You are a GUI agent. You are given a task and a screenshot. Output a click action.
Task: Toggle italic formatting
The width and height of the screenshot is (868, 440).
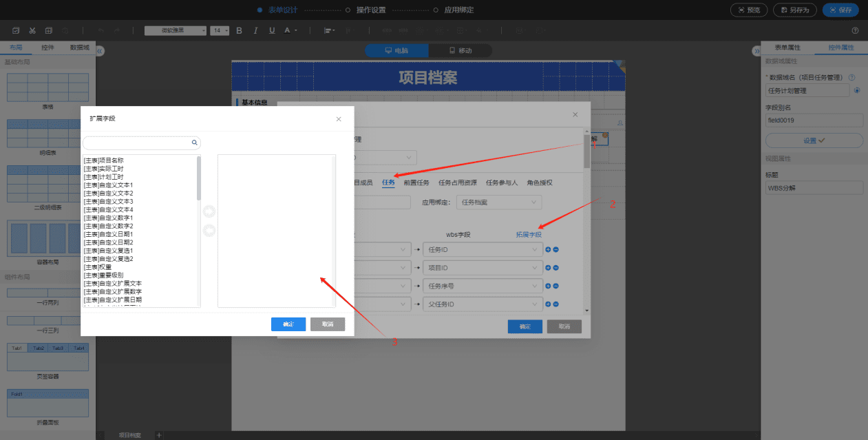click(x=255, y=30)
